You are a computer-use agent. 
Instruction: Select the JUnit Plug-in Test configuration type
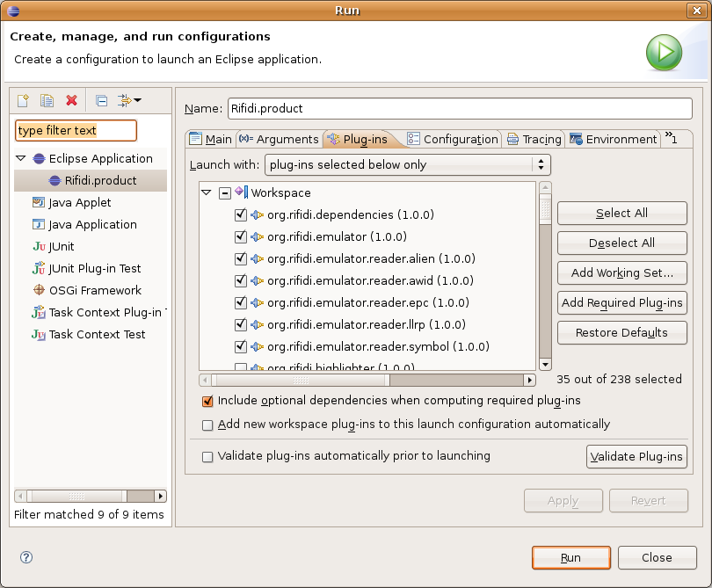point(86,268)
